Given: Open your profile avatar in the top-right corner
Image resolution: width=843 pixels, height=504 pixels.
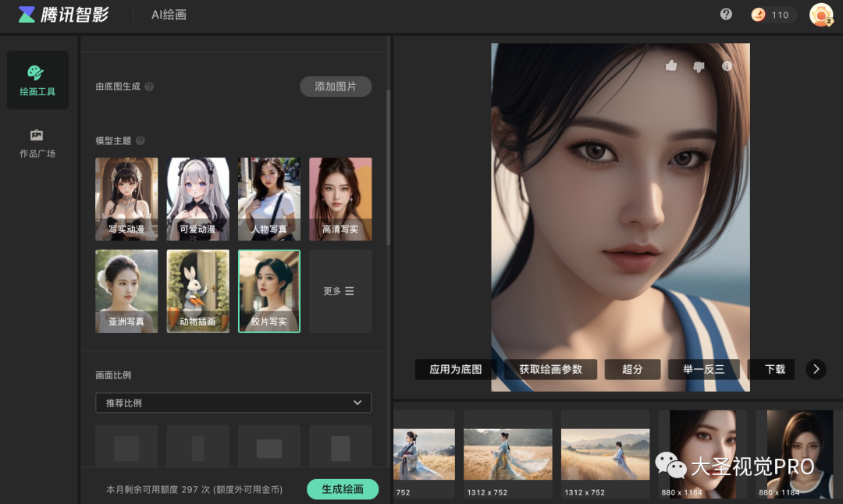Looking at the screenshot, I should tap(821, 14).
